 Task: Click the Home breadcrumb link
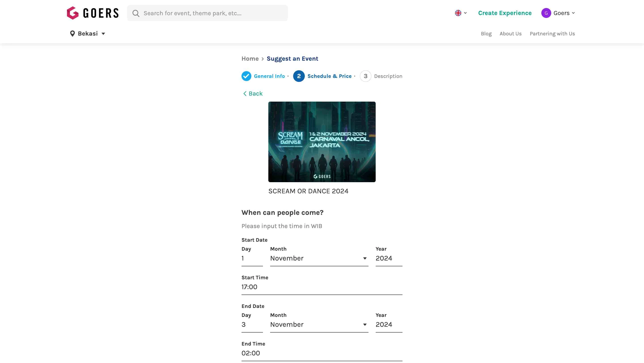[250, 59]
